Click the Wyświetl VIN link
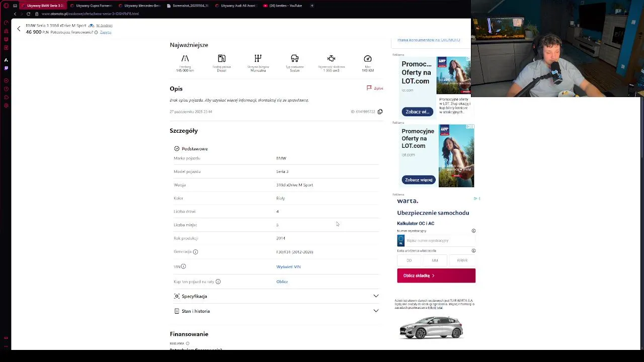This screenshot has width=644, height=362. coord(288,266)
